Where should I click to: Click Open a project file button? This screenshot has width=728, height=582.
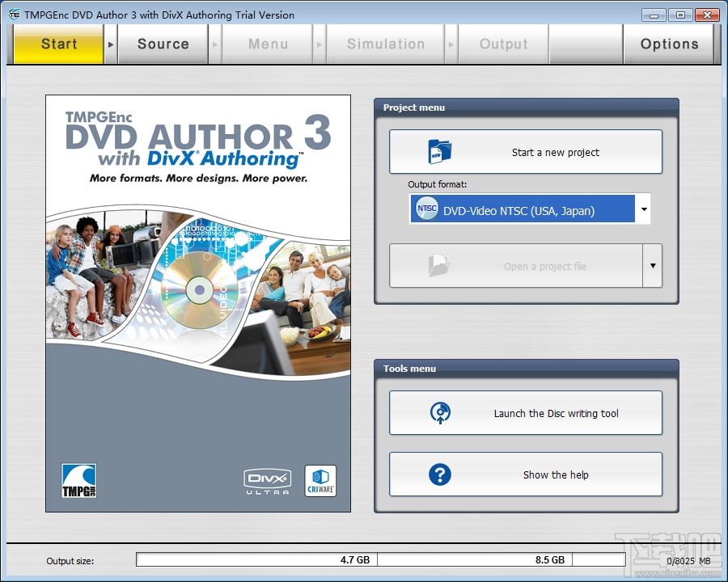516,265
